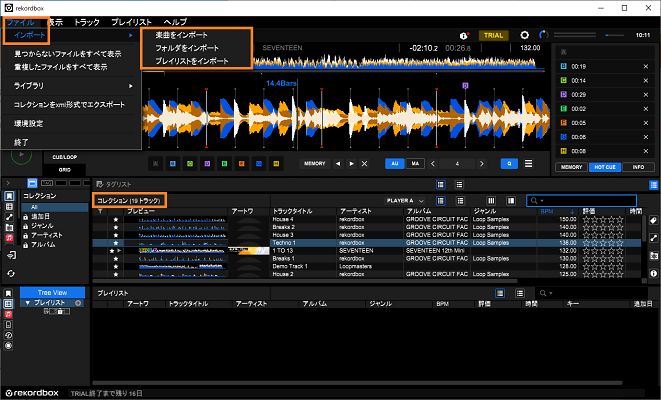Select the CUE/LOOP tab

(x=64, y=157)
